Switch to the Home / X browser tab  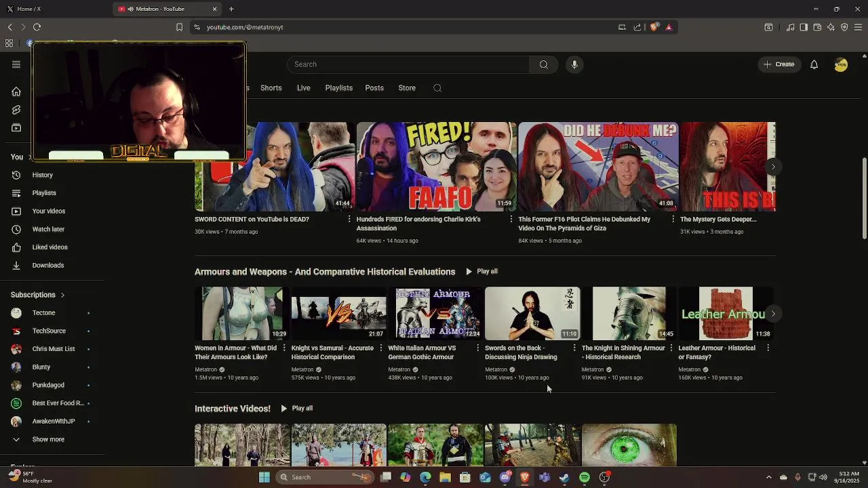56,9
